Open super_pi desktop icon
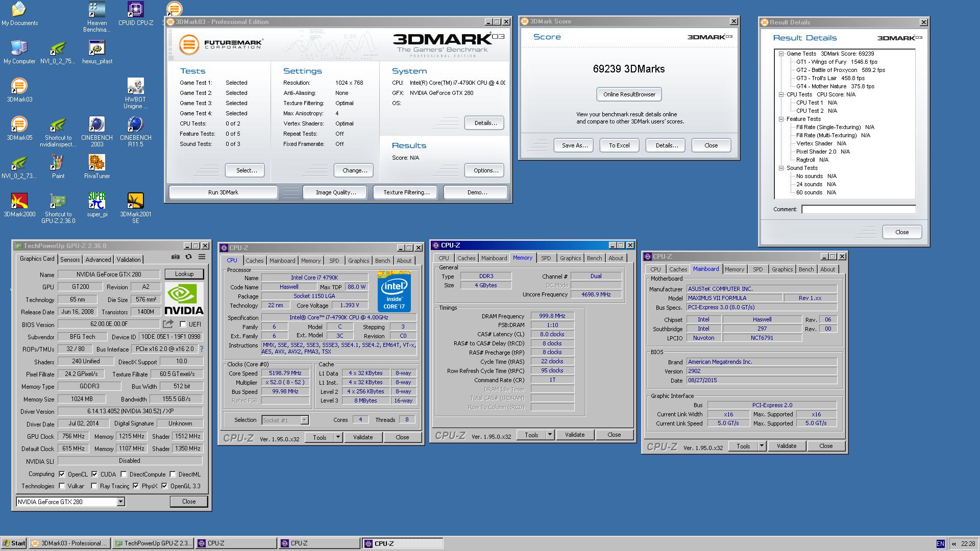Screen dimensions: 980x551 point(96,205)
